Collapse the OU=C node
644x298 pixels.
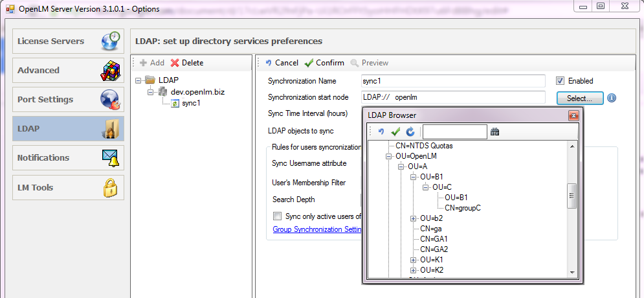[x=425, y=187]
